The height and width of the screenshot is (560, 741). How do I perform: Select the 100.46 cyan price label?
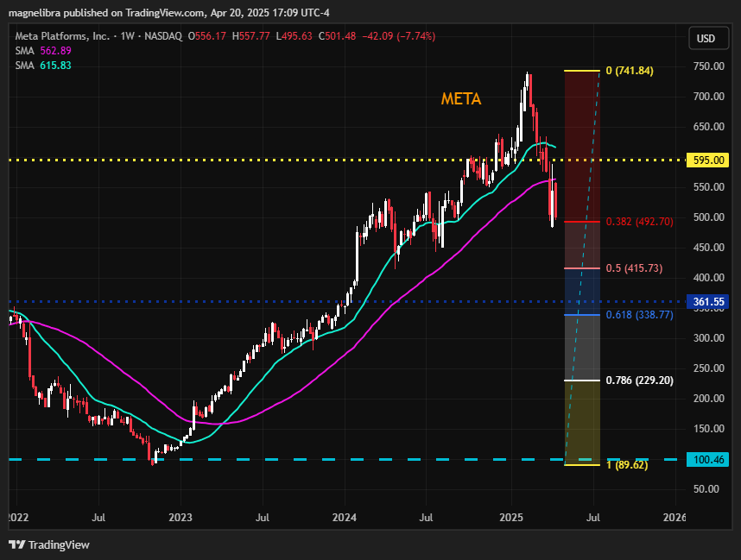[708, 459]
